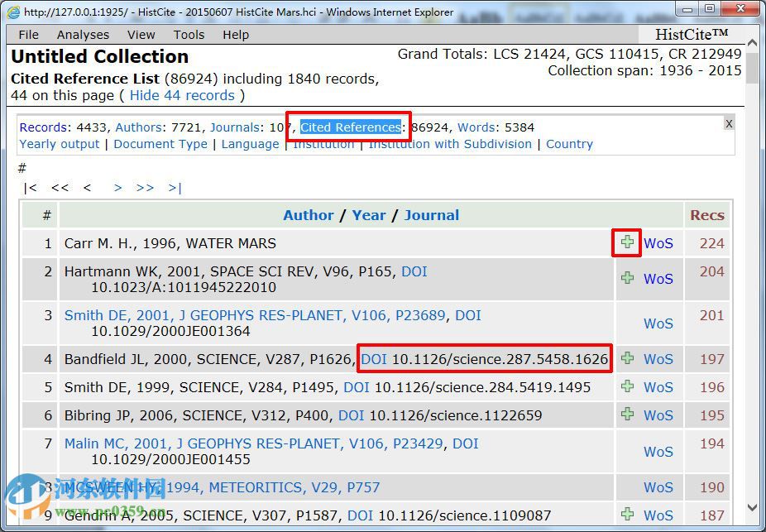Click DOI link in Smith DE 2001 row
The width and height of the screenshot is (766, 532).
click(468, 315)
